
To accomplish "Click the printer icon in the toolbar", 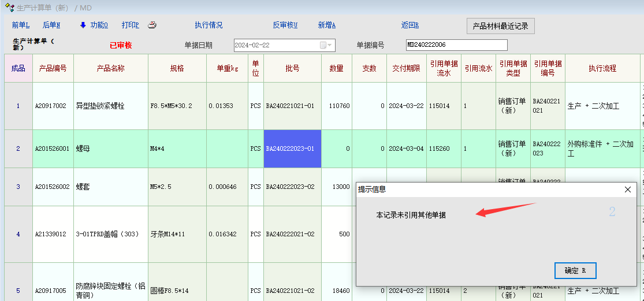I will pos(152,25).
